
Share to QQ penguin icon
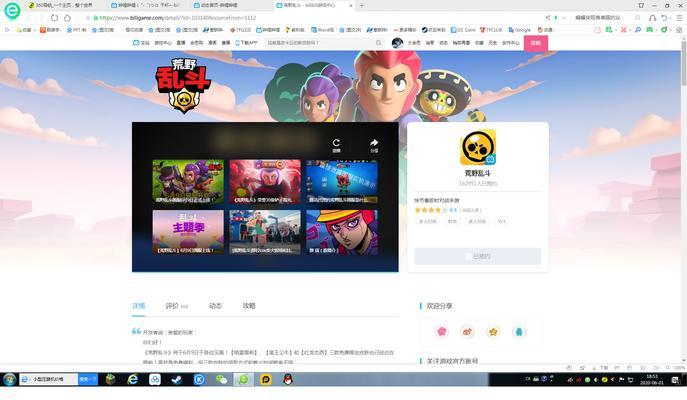click(x=519, y=332)
